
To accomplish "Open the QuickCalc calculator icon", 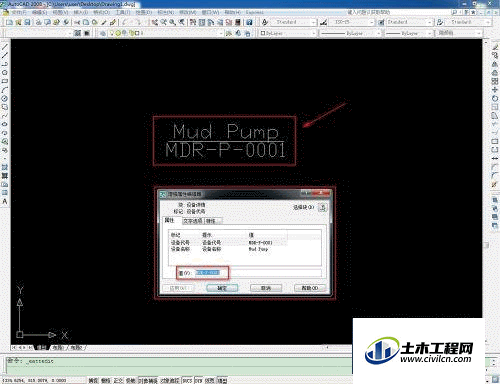I will tap(238, 22).
